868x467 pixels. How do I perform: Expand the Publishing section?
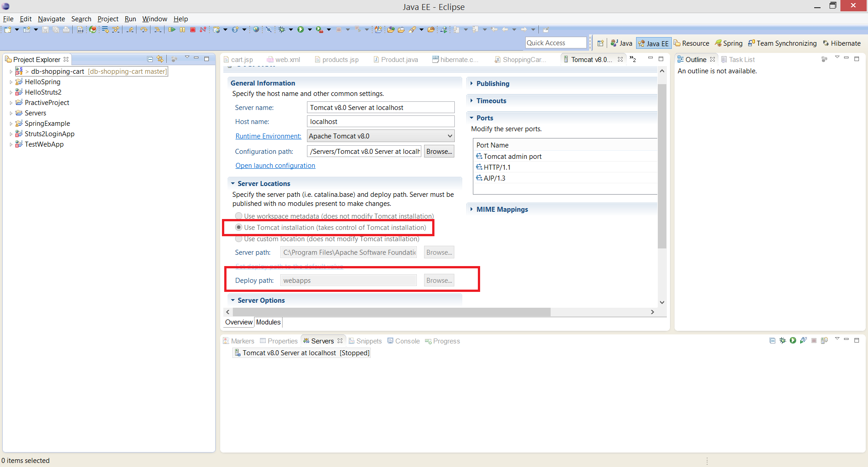472,83
